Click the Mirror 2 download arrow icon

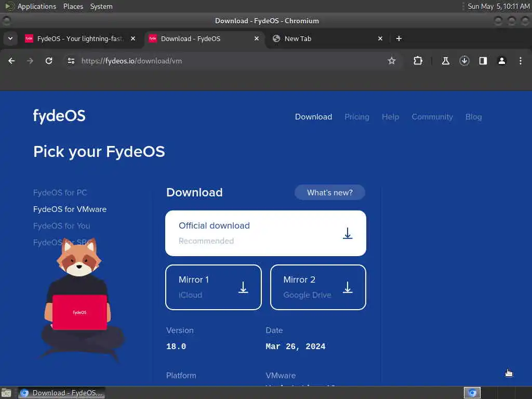[x=348, y=287]
